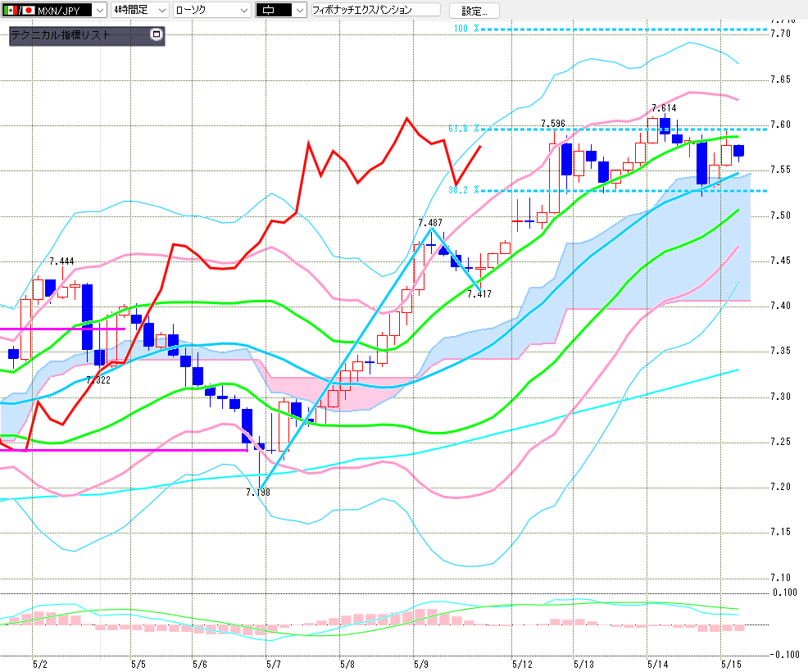This screenshot has width=808, height=672.
Task: Click the 7.322 price label
Action: pos(98,380)
